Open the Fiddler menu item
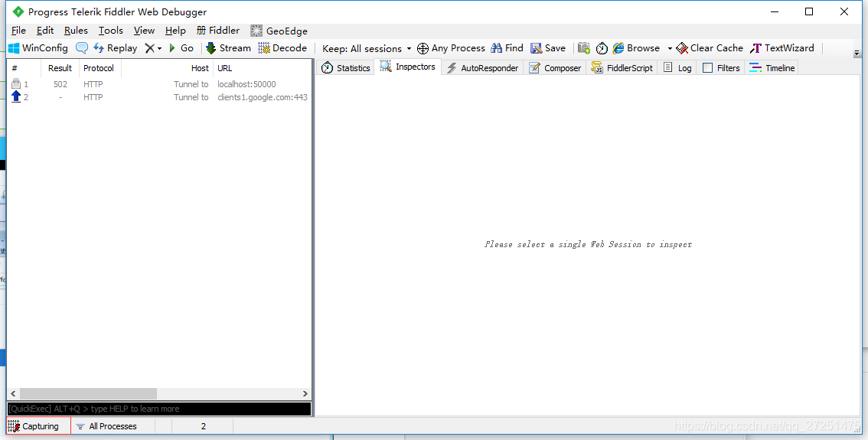Image resolution: width=868 pixels, height=440 pixels. tap(218, 31)
